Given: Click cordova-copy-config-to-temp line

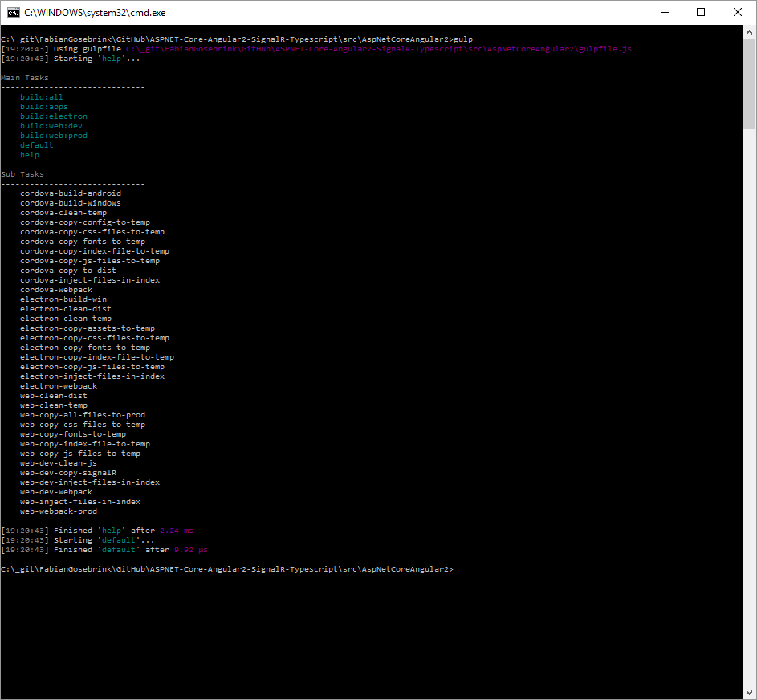Looking at the screenshot, I should [85, 222].
